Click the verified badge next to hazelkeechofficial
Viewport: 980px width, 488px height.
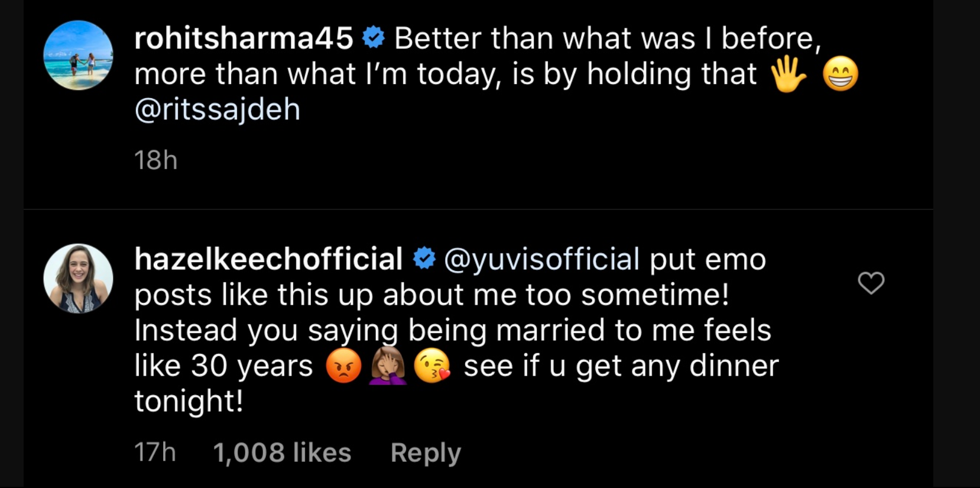pos(423,259)
